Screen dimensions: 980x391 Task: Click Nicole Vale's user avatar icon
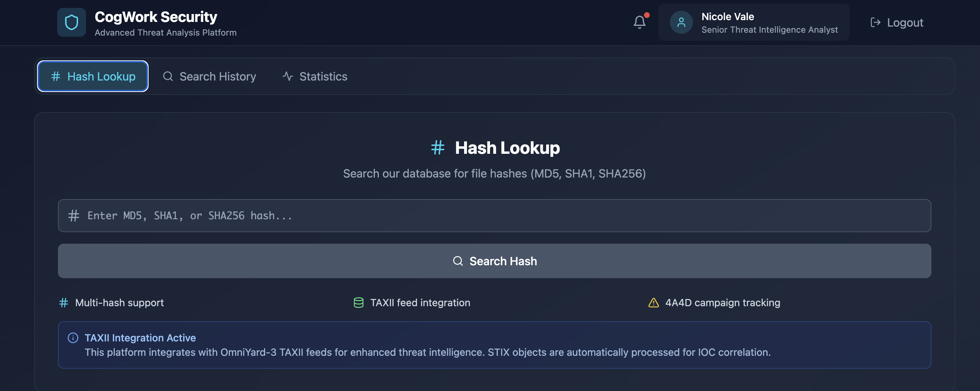pyautogui.click(x=681, y=22)
